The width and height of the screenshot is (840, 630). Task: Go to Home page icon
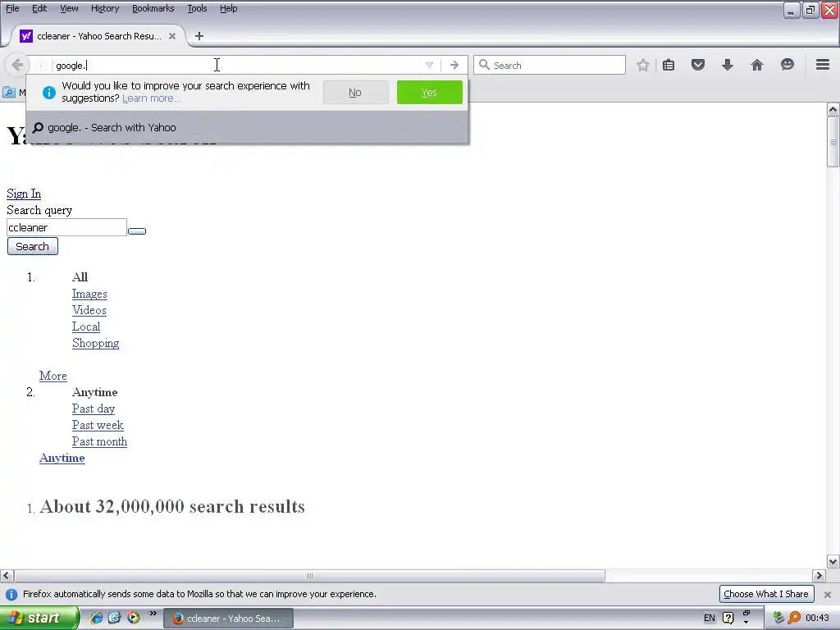[756, 66]
